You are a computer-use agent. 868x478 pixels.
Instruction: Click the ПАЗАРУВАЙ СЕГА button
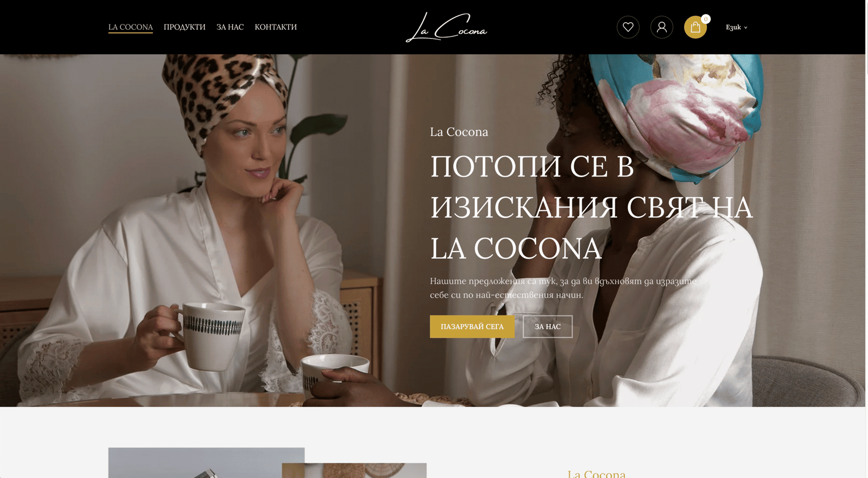(472, 327)
